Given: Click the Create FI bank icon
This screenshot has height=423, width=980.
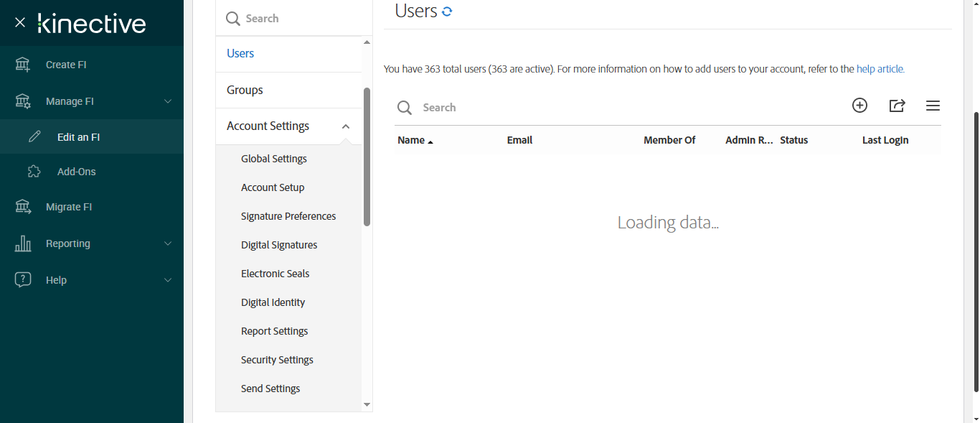Looking at the screenshot, I should tap(23, 65).
